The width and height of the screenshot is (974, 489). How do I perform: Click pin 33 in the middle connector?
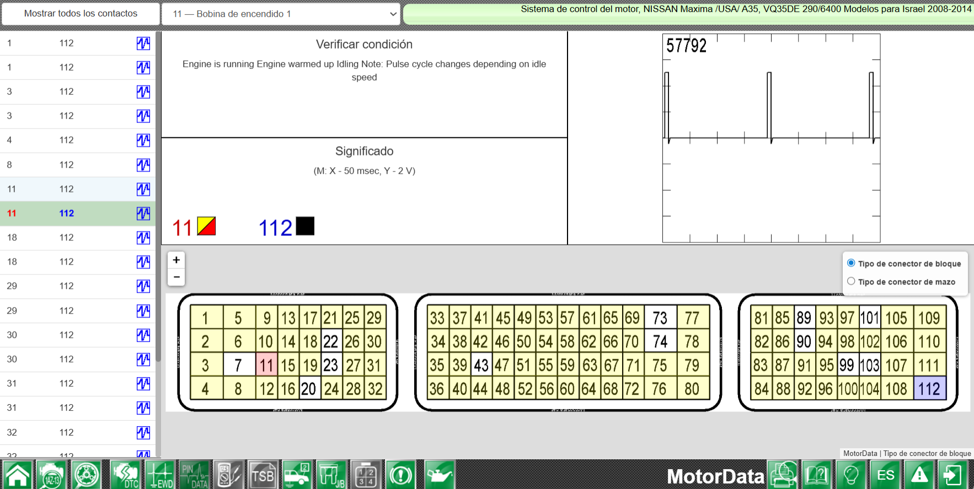437,318
